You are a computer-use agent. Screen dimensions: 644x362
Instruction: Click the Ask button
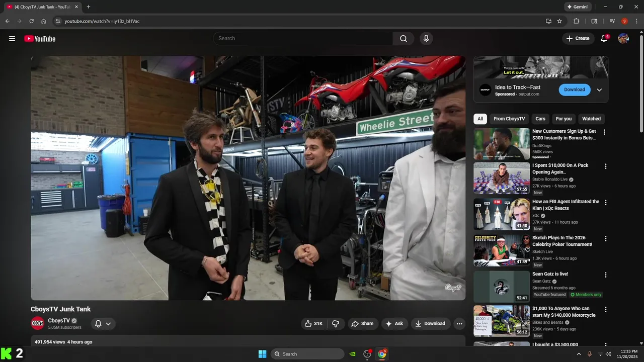394,324
